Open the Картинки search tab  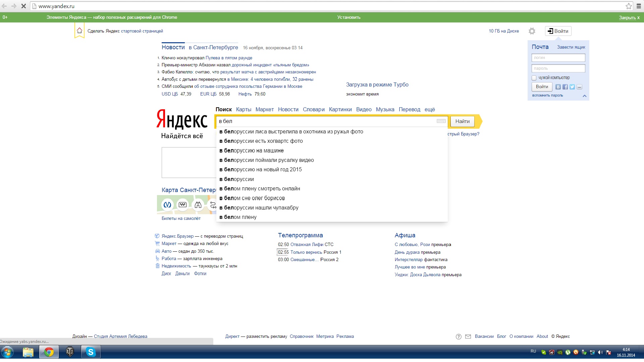340,109
